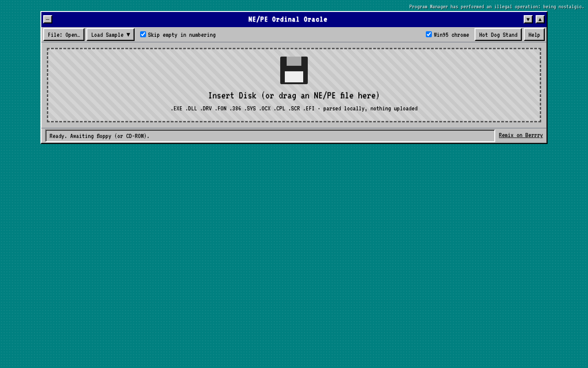Click the floppy disk icon in drop zone
588x368 pixels.
(x=294, y=70)
